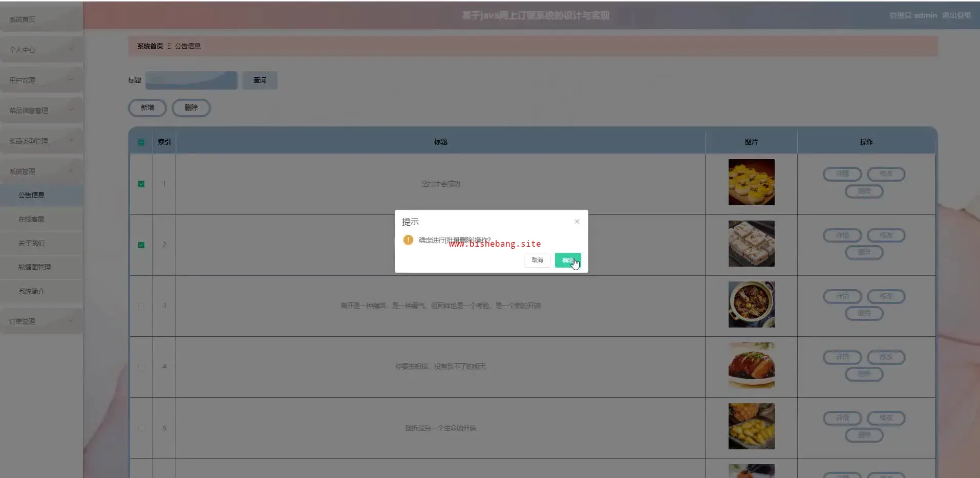Select 公告信息 in the sidebar submenu
The width and height of the screenshot is (980, 478).
click(41, 195)
